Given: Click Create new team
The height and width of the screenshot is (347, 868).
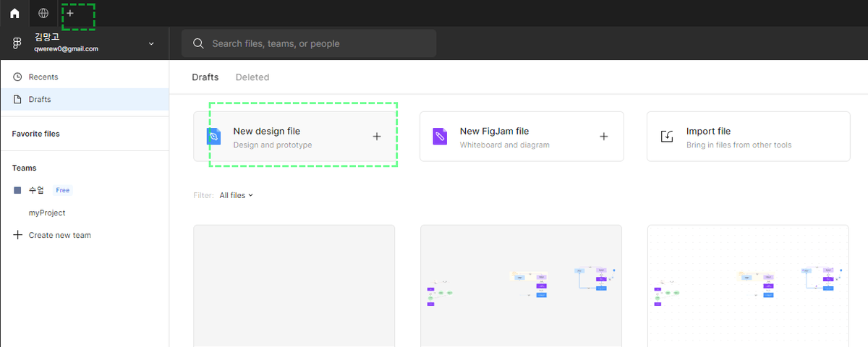Looking at the screenshot, I should tap(59, 235).
